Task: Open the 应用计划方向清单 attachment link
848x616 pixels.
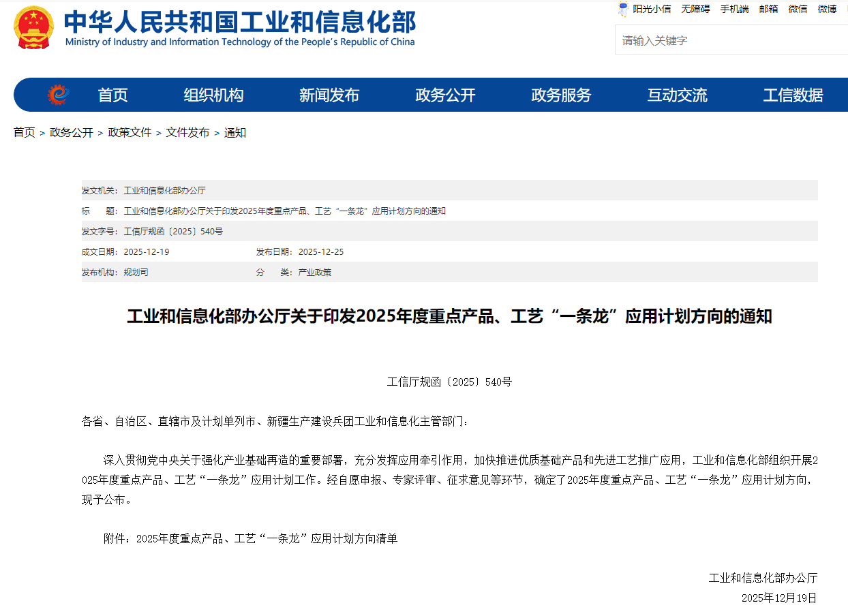Action: (x=267, y=538)
